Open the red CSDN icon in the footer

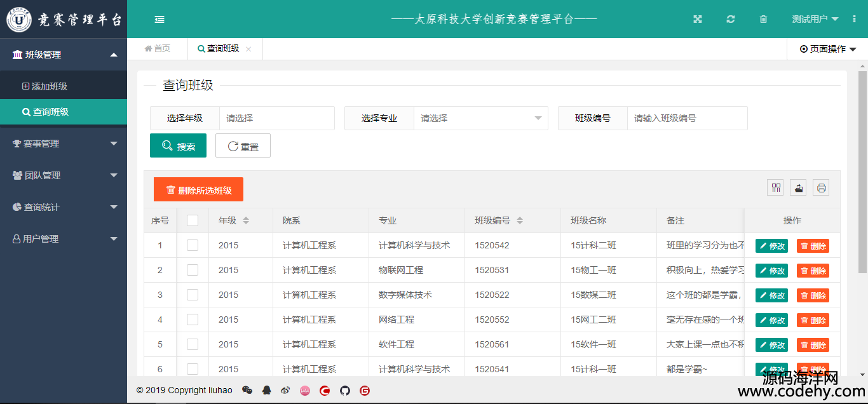tap(325, 391)
